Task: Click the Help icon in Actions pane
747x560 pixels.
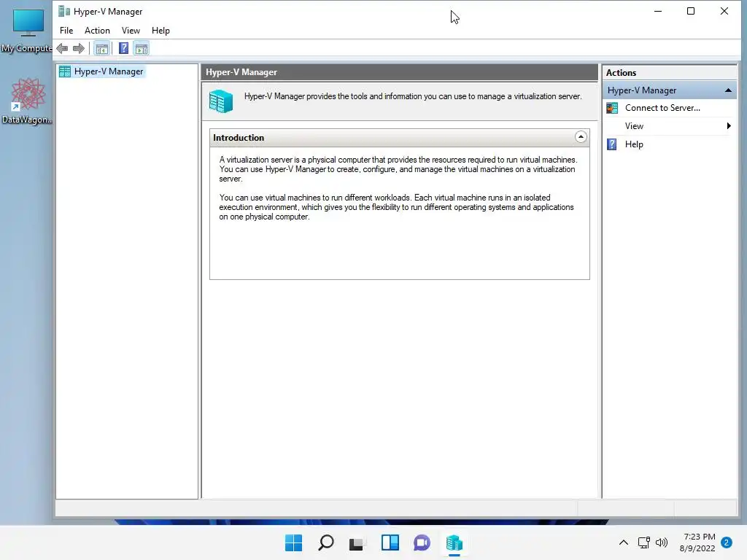Action: [612, 144]
